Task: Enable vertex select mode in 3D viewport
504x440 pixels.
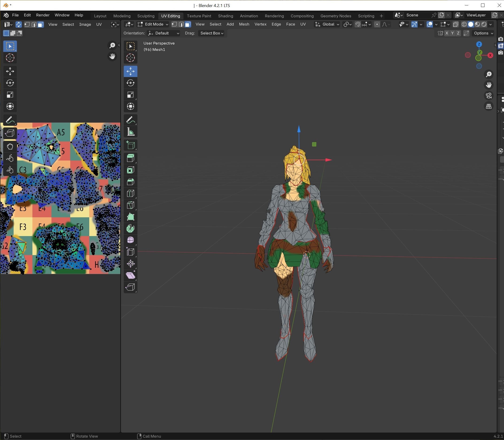Action: click(x=174, y=24)
